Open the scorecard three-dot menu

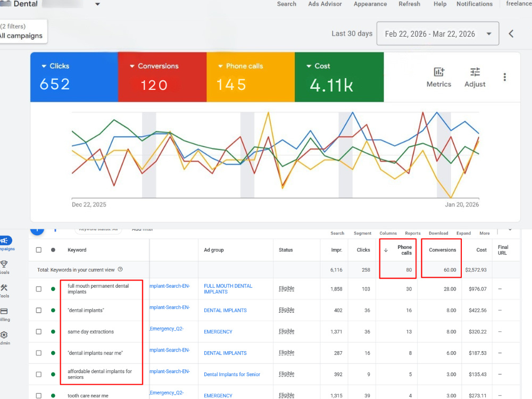[x=504, y=77]
